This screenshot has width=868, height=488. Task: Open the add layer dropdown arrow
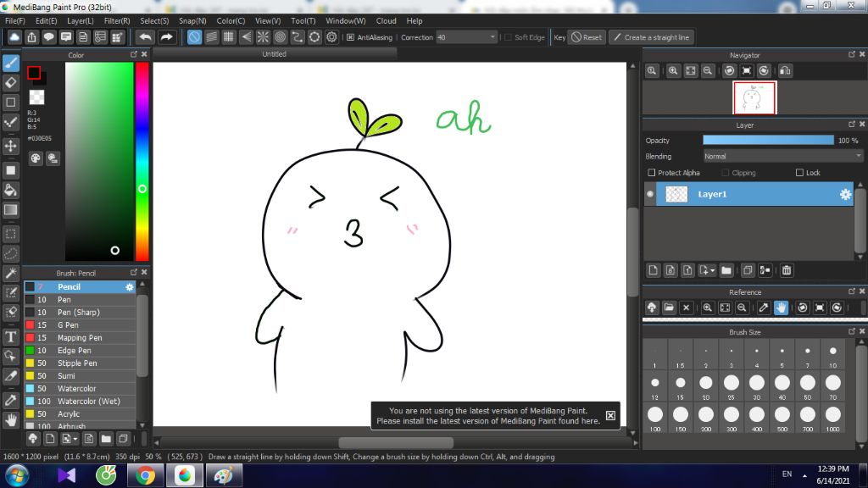(712, 270)
